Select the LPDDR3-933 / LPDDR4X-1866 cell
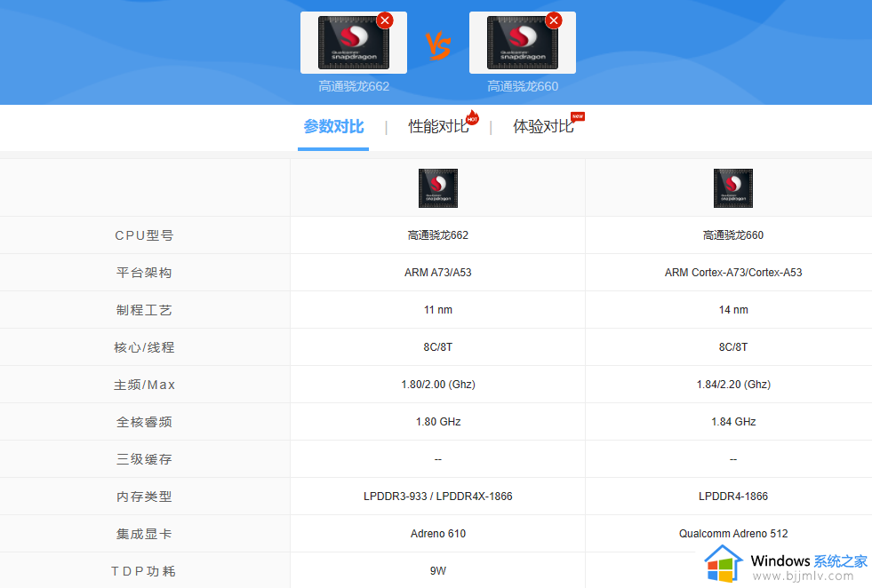The image size is (872, 588). [x=438, y=497]
